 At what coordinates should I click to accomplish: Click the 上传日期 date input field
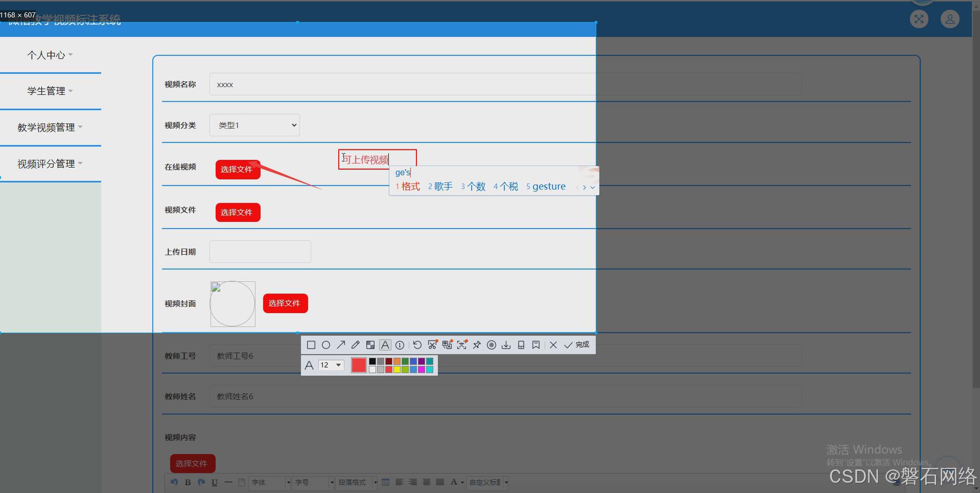(260, 251)
